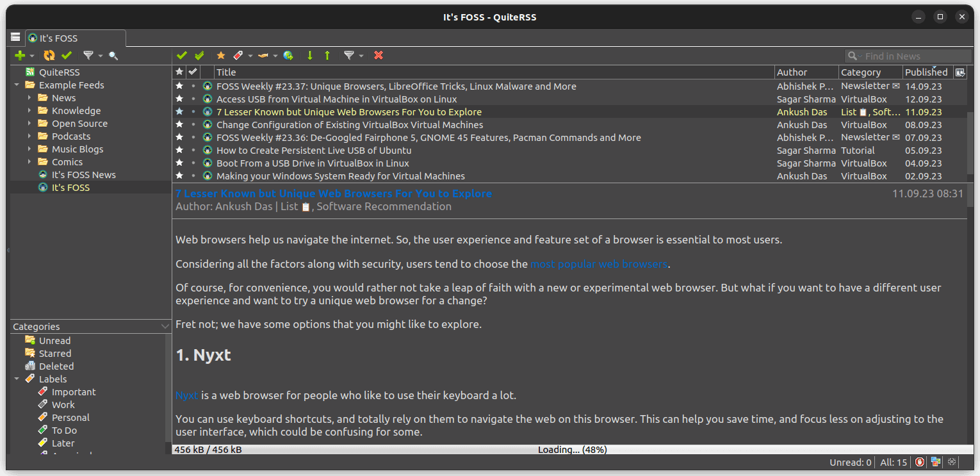Sort by Published column header
The height and width of the screenshot is (476, 980).
pos(928,72)
